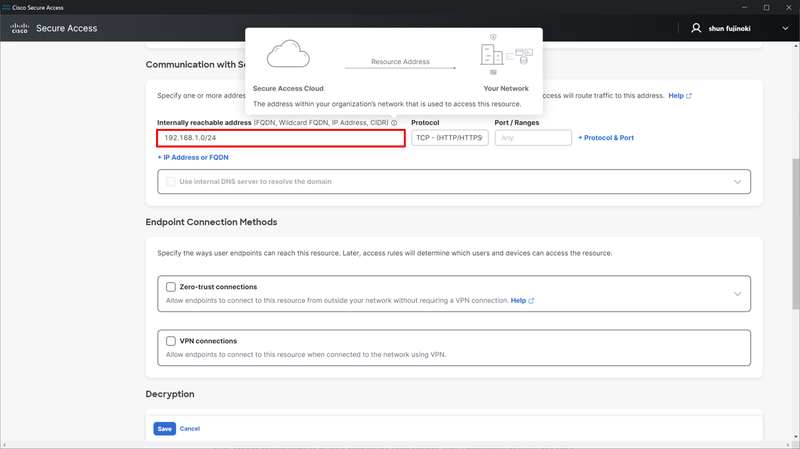This screenshot has width=800, height=449.
Task: Click the Secure Access Cloud icon in tooltip
Action: click(x=288, y=54)
